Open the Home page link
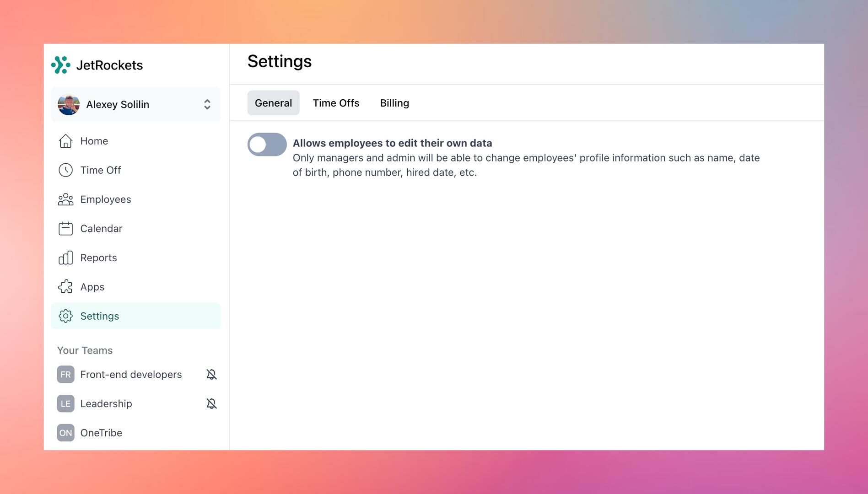 pos(136,141)
